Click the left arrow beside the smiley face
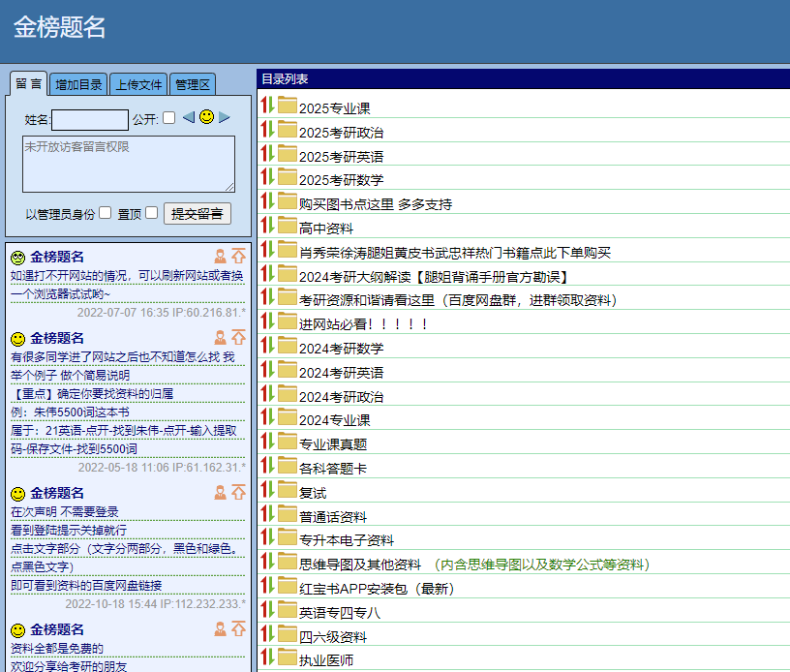Viewport: 790px width, 672px height. click(x=189, y=117)
